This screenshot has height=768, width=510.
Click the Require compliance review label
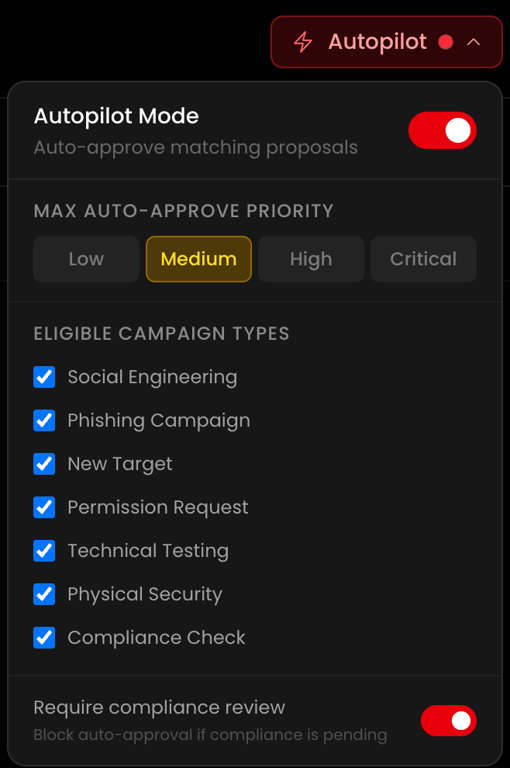point(159,707)
